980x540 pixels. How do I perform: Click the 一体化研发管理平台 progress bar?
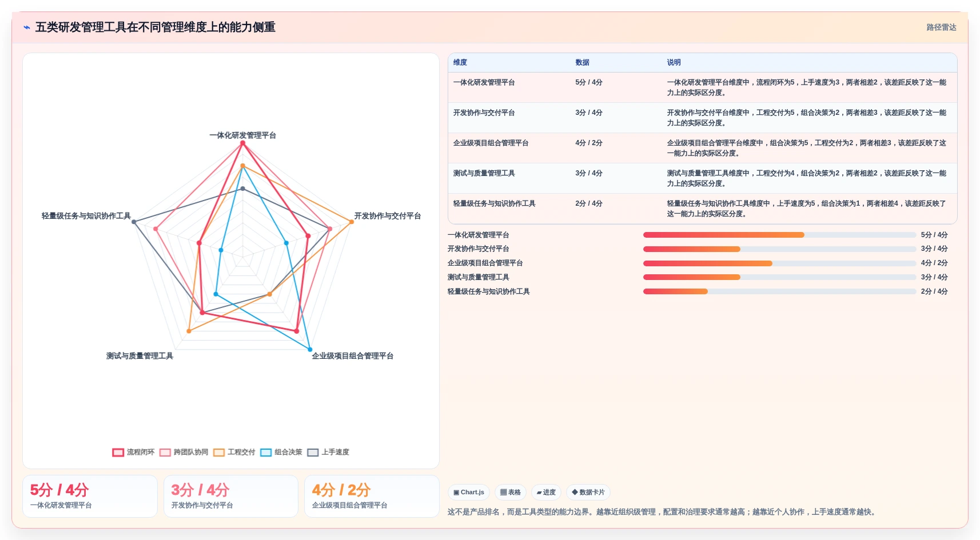click(x=779, y=235)
